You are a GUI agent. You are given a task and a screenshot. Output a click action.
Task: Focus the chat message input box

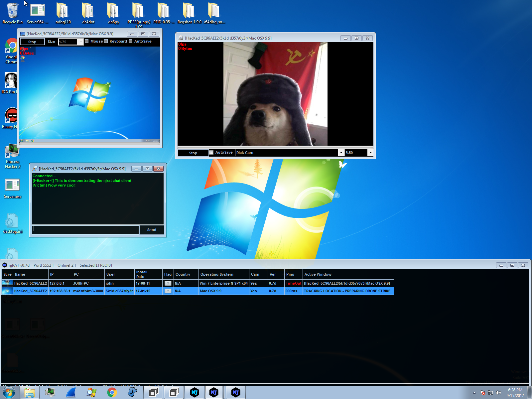coord(85,230)
